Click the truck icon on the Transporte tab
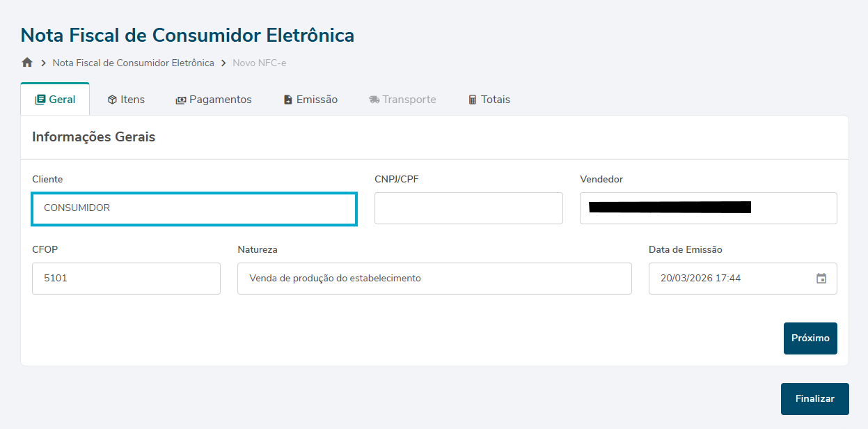868x429 pixels. click(x=374, y=100)
